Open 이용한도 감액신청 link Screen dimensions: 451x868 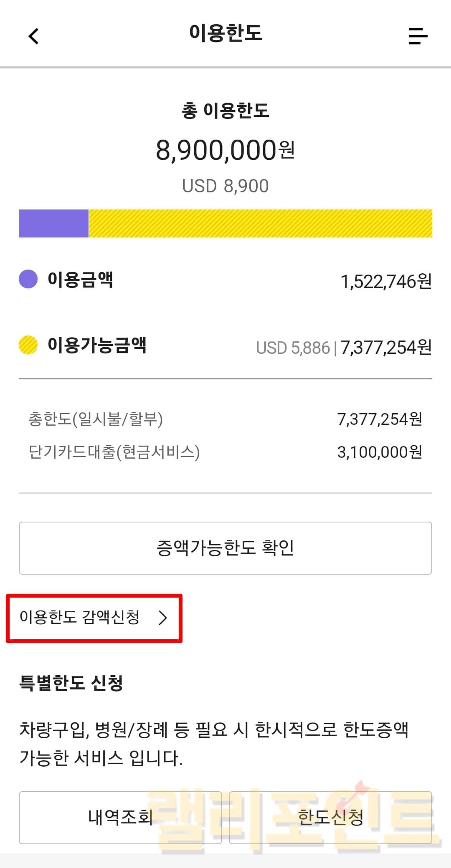click(80, 618)
